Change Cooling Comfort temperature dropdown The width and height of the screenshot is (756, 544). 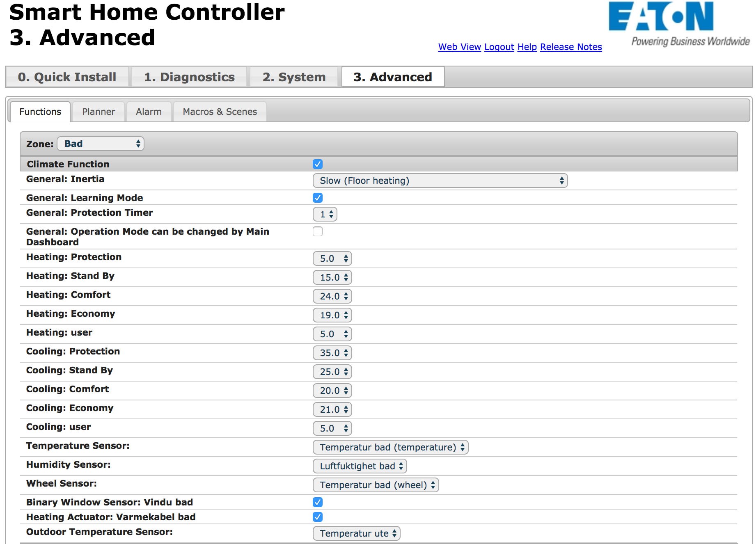[x=332, y=391]
